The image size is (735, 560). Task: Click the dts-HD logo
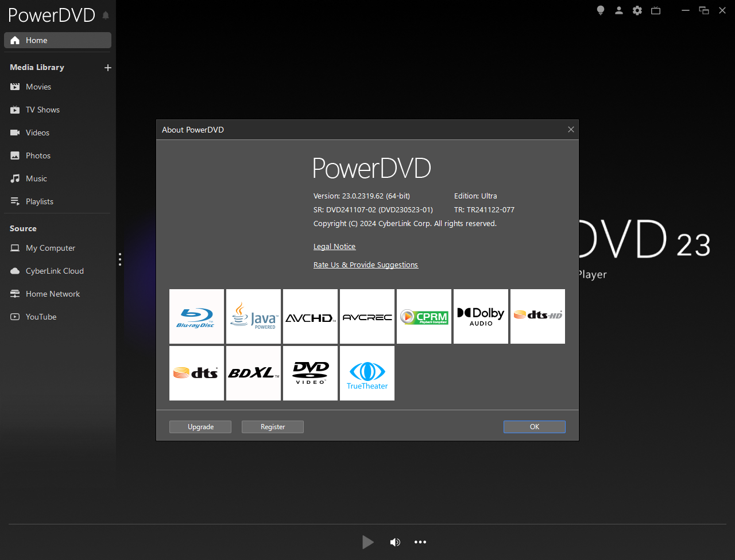[x=537, y=316]
